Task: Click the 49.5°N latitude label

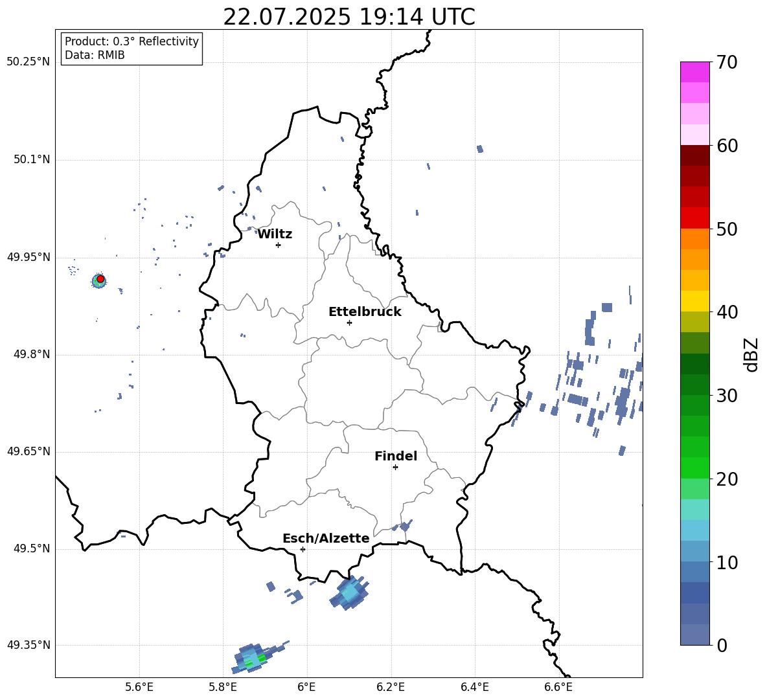Action: coord(32,549)
